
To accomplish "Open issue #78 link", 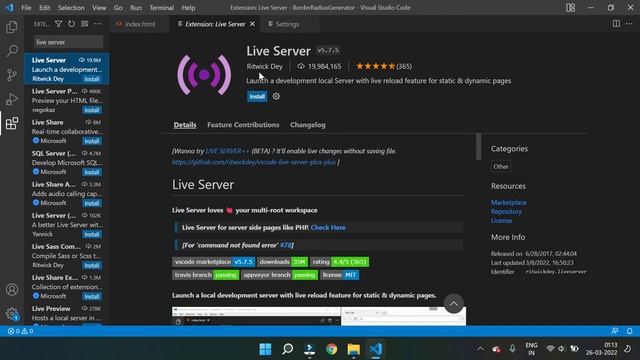I will click(x=286, y=245).
